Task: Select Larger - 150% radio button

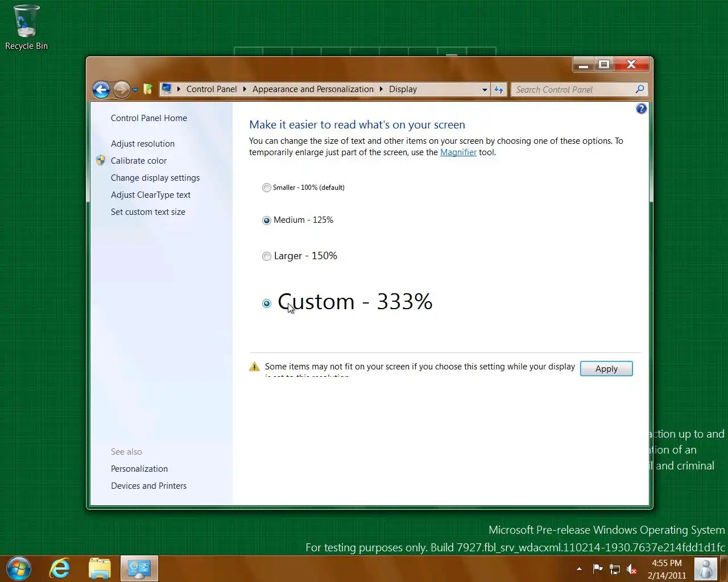Action: 267,256
